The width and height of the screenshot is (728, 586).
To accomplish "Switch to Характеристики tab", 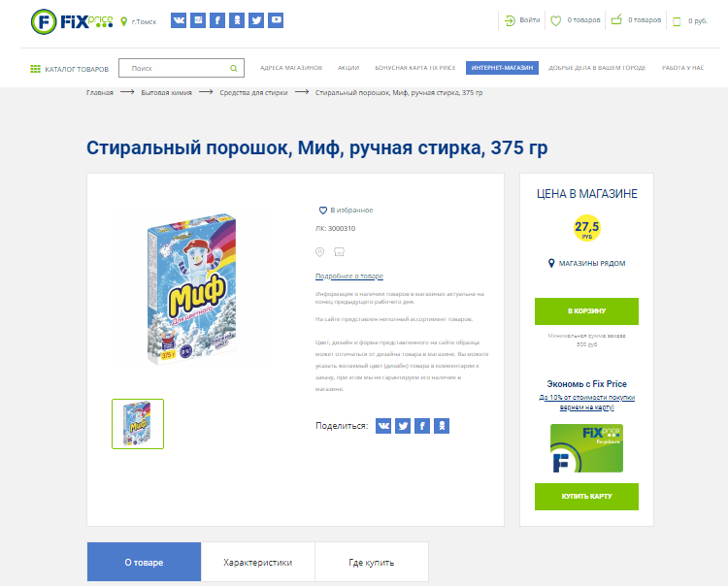I will (x=257, y=562).
